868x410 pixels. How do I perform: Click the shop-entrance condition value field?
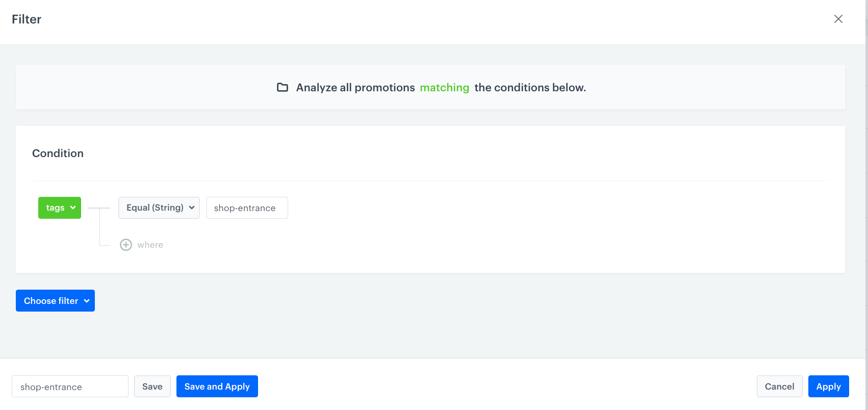point(247,208)
